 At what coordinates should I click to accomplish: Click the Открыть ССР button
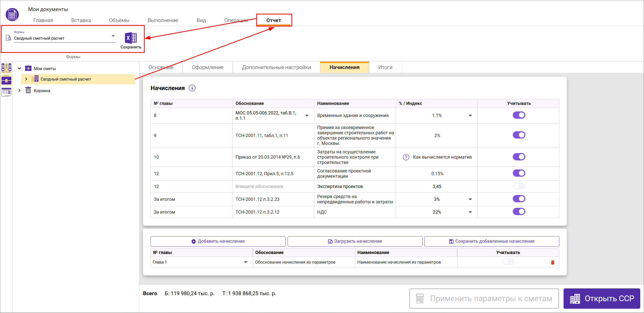tap(602, 298)
